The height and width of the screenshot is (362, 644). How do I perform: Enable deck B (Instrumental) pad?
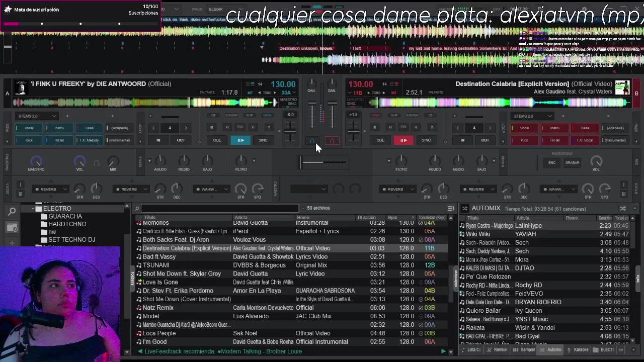615,140
